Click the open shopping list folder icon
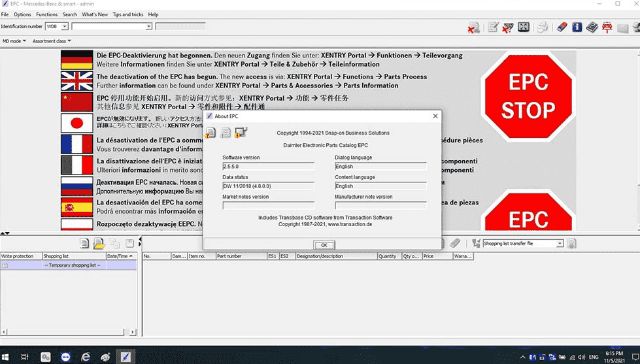This screenshot has width=640, height=364. (99, 243)
